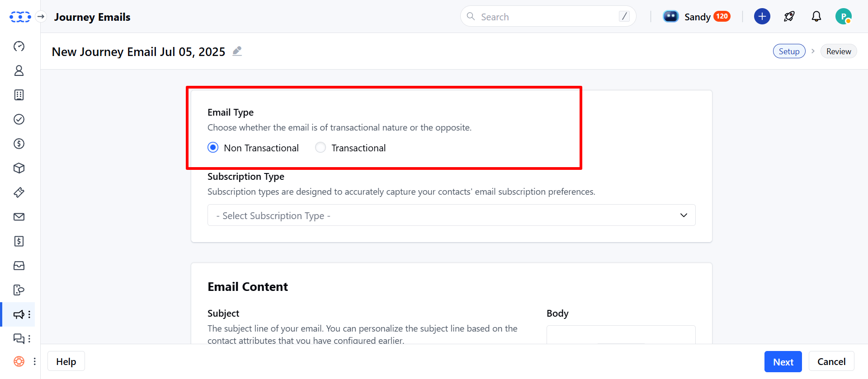Focus the Search input field
This screenshot has width=868, height=379.
click(x=548, y=17)
